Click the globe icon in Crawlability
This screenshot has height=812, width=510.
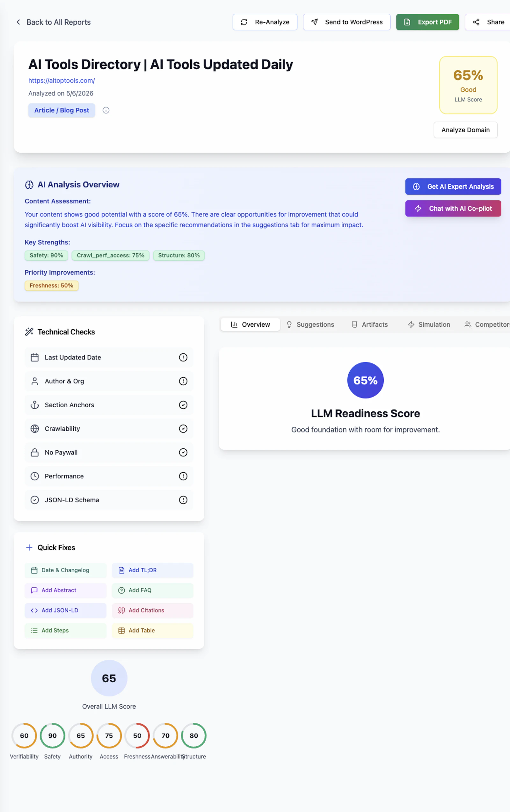point(35,429)
